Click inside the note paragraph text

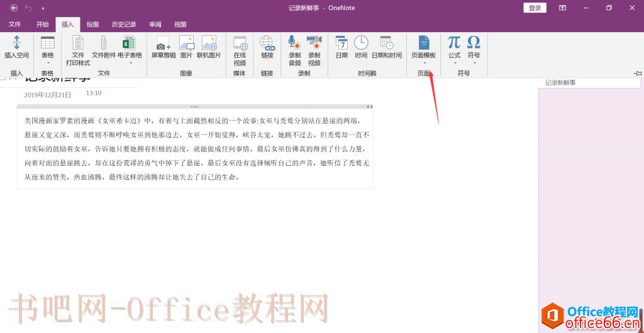197,149
